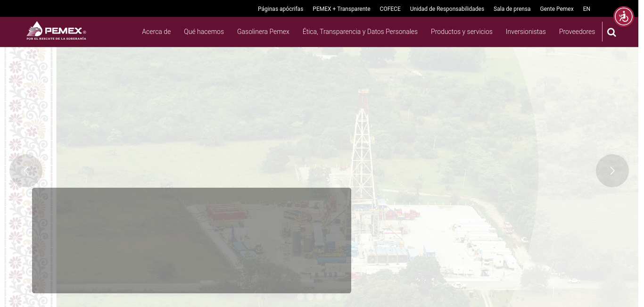This screenshot has height=307, width=644.
Task: Open the Gasolinera Pemex menu
Action: pos(263,32)
